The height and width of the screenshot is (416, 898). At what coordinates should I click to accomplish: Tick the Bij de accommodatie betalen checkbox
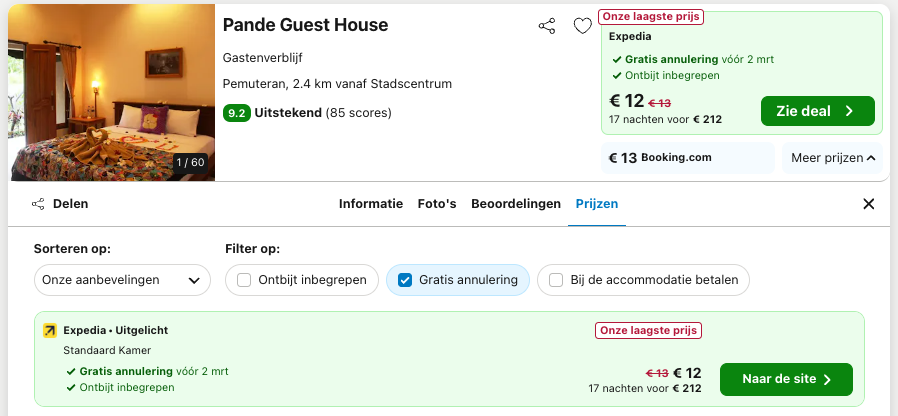[556, 280]
